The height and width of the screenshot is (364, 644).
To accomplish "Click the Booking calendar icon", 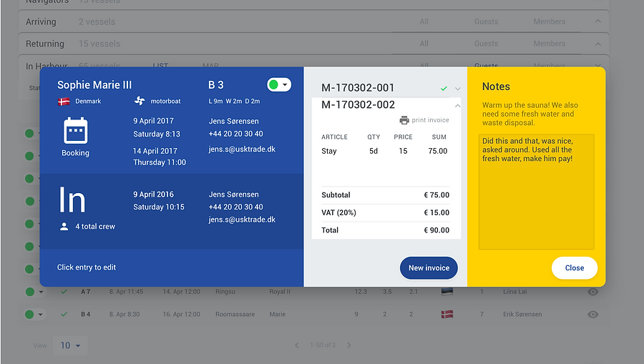I will pyautogui.click(x=76, y=130).
